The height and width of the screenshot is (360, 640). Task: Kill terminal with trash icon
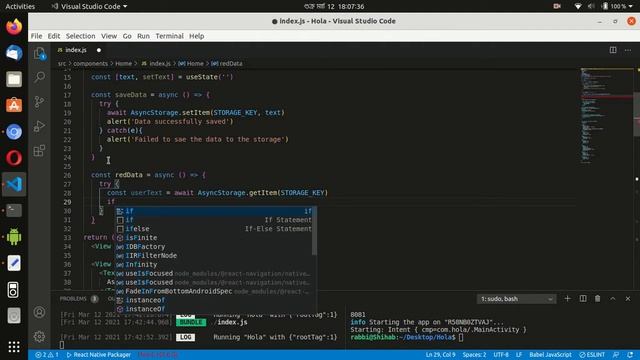(x=598, y=299)
